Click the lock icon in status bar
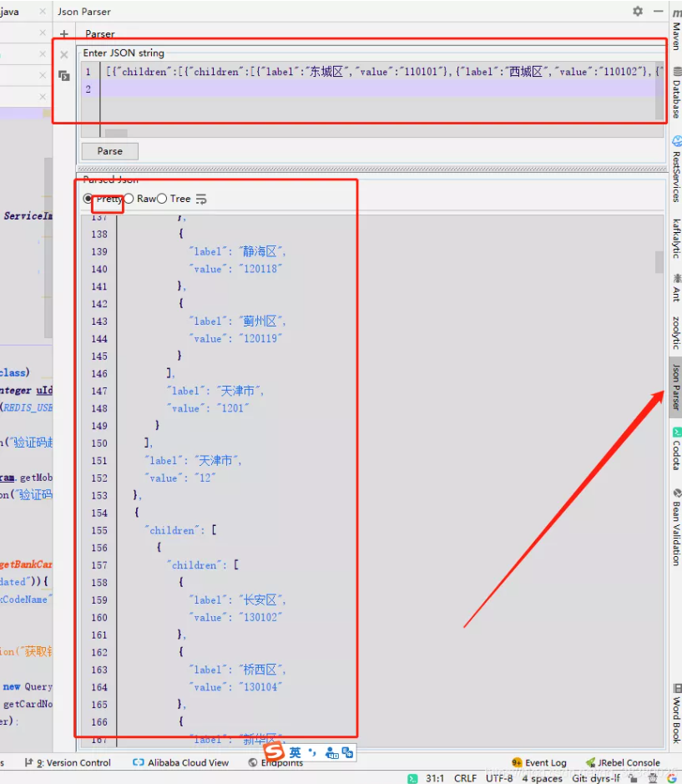The image size is (682, 784). tap(634, 778)
